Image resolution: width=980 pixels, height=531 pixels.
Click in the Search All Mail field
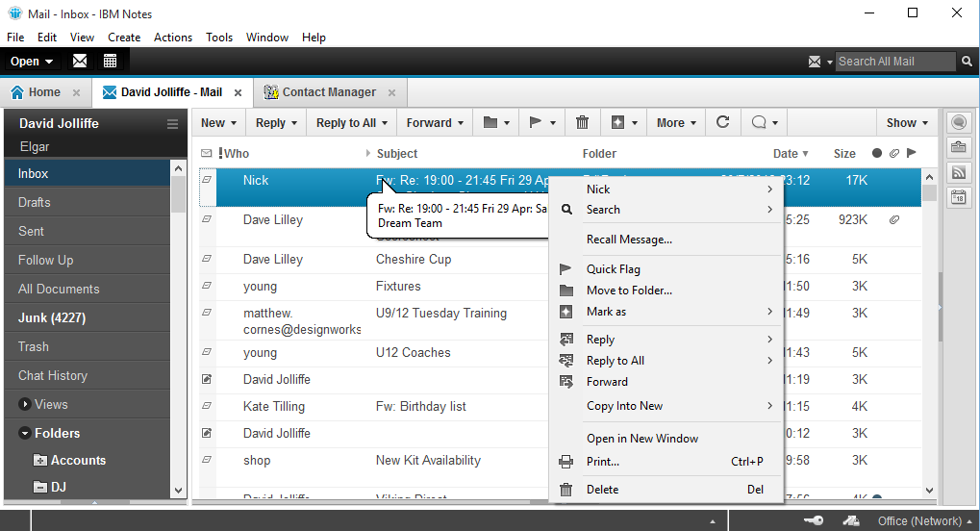[x=894, y=62]
